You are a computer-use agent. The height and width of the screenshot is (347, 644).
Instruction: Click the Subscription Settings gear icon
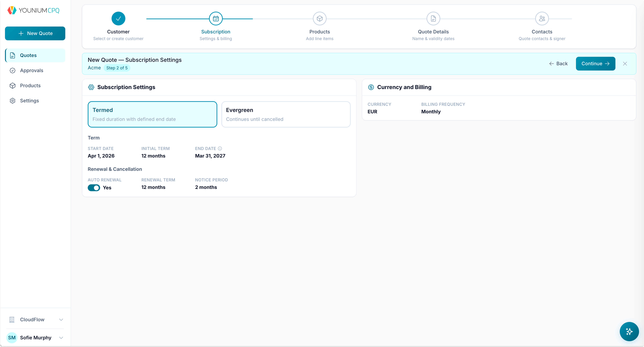coord(91,87)
